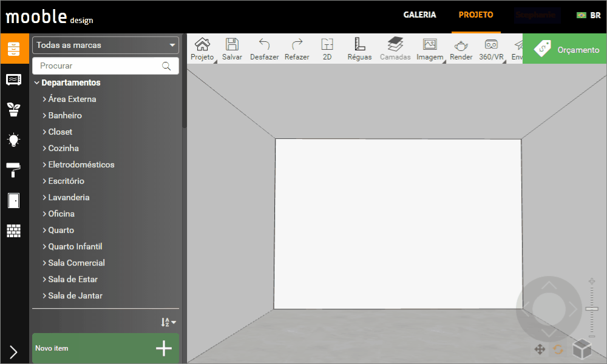Select the brick wall sidebar icon
Screen dimensions: 607x364
point(14,231)
